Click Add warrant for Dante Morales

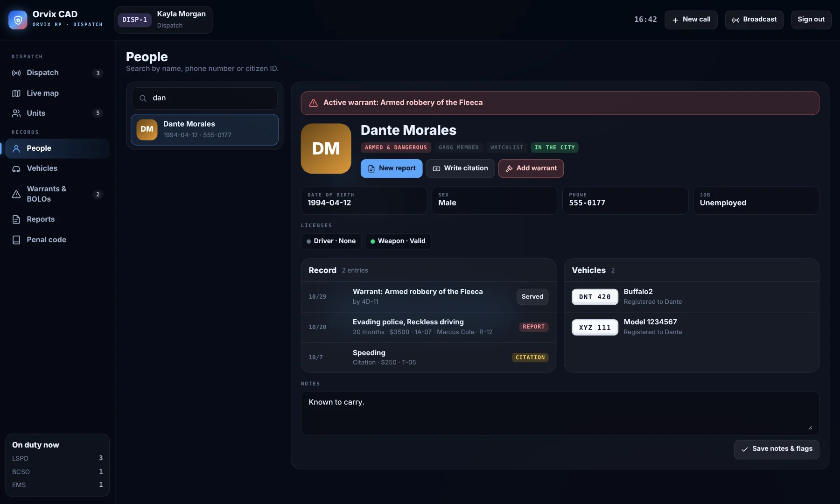[531, 168]
